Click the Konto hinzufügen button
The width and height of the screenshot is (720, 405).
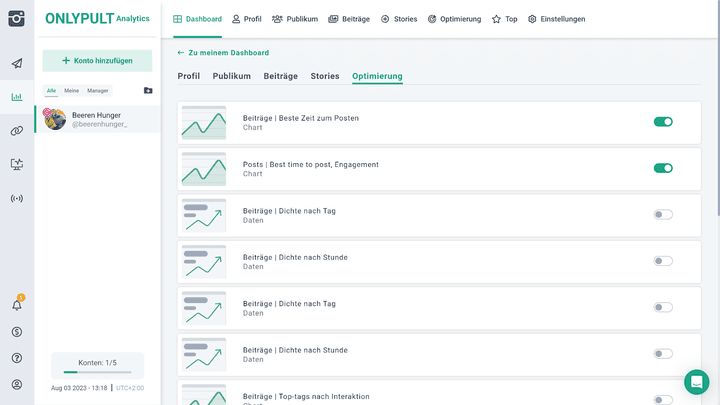tap(97, 61)
